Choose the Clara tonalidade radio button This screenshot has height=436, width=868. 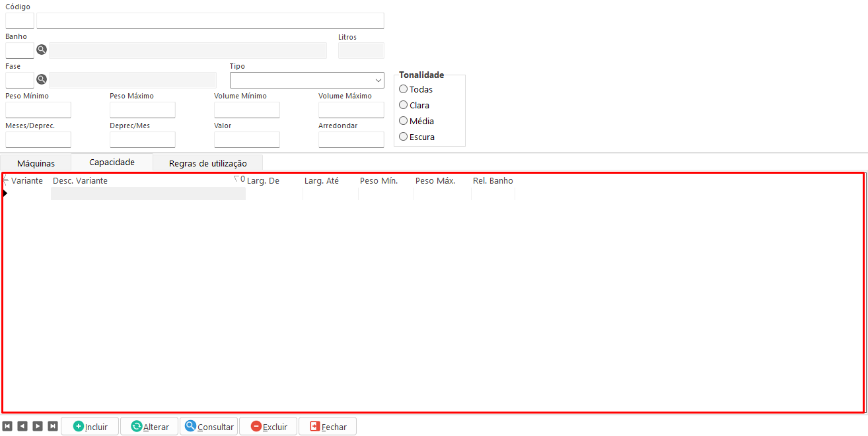click(x=404, y=105)
